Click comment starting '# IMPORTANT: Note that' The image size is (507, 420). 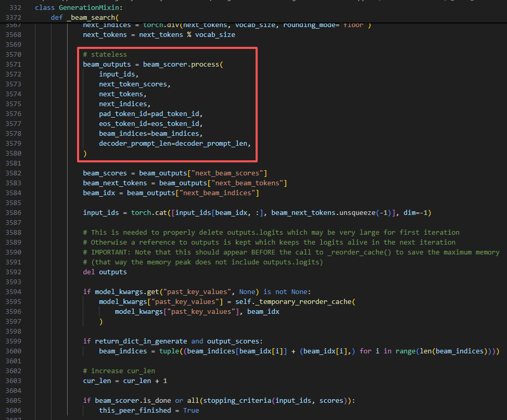[291, 252]
